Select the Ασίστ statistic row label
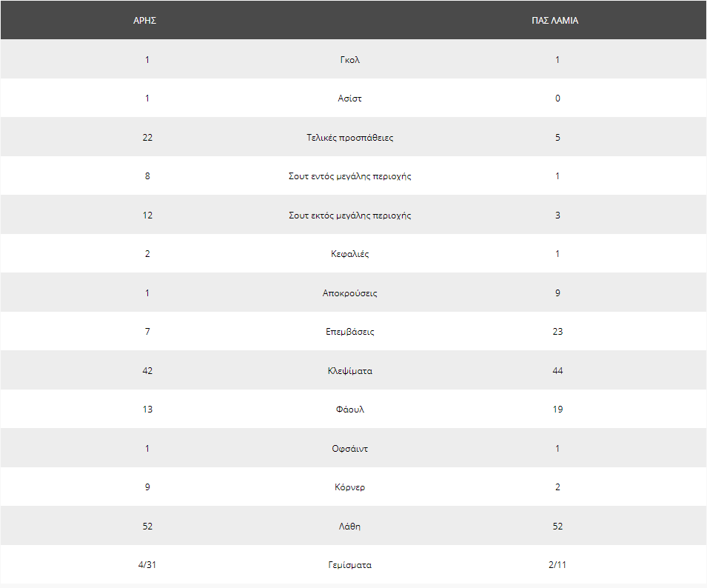 click(350, 98)
